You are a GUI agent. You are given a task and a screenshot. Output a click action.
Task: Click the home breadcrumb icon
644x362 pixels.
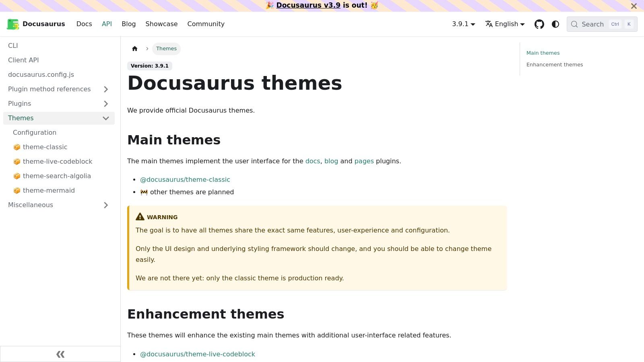click(x=135, y=49)
